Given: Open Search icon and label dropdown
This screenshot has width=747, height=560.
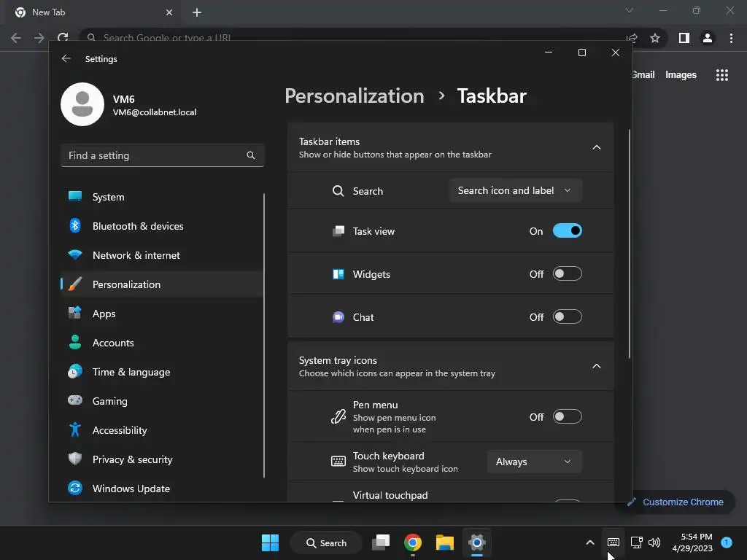Looking at the screenshot, I should click(x=515, y=190).
